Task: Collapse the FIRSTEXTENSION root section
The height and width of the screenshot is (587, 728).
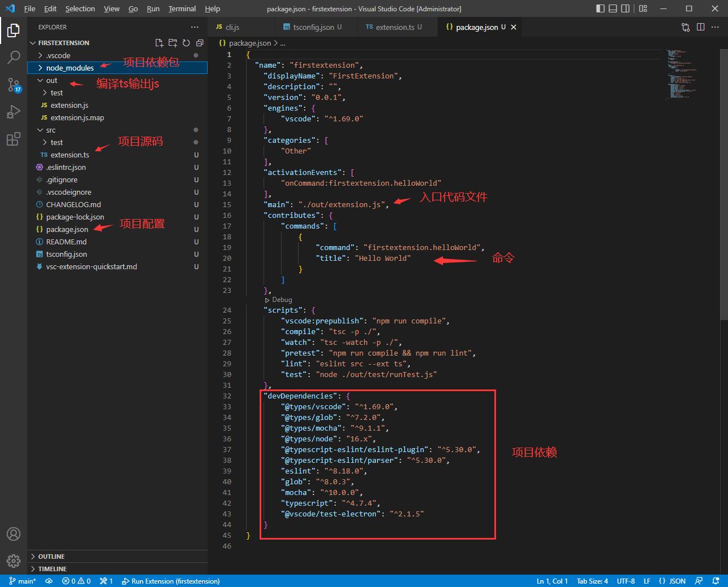Action: pos(63,43)
